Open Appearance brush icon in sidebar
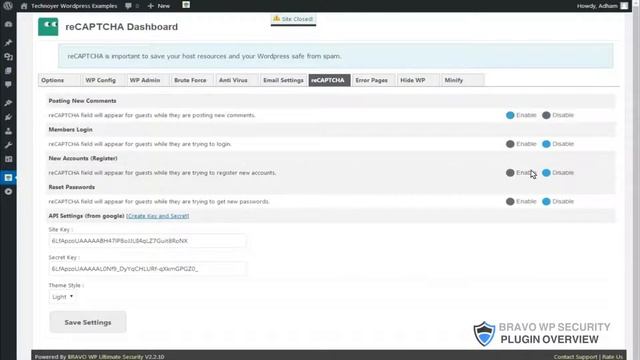Viewport: 640px width, 360px height. coord(8,103)
